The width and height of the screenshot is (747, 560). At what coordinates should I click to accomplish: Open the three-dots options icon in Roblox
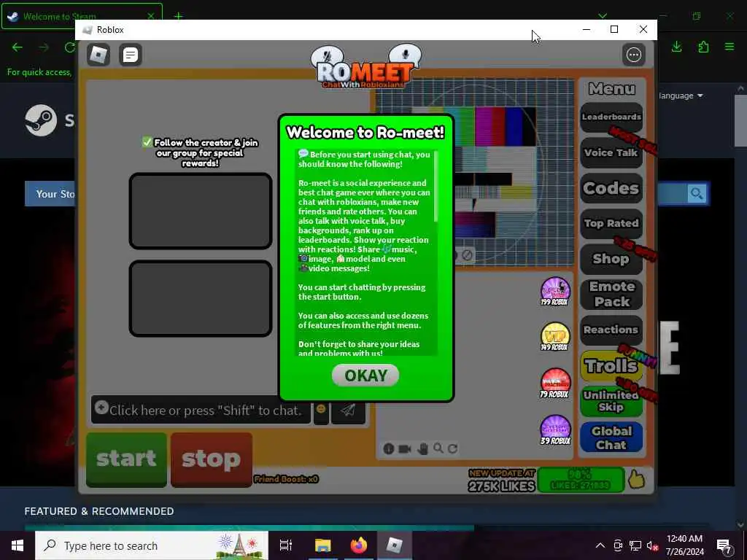(x=634, y=55)
